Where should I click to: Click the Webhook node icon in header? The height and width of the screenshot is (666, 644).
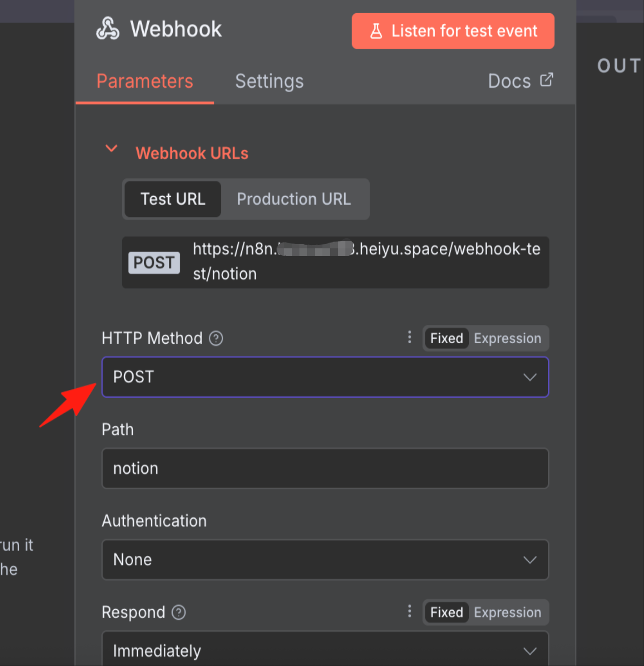click(x=108, y=28)
